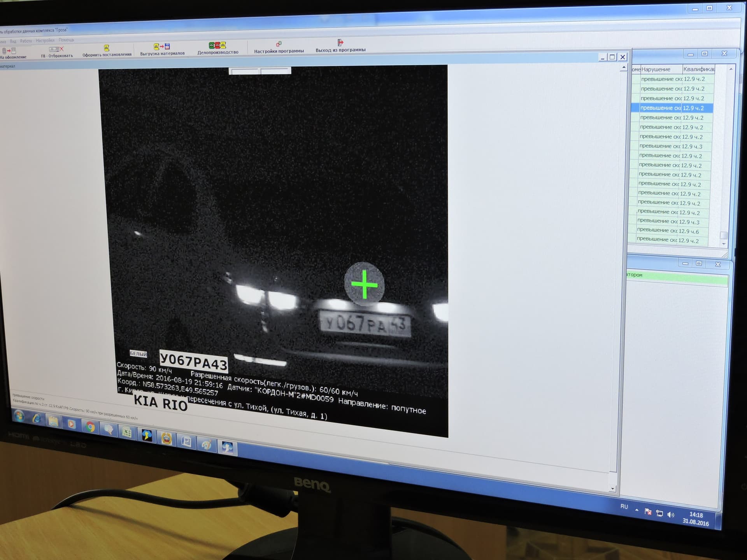Click the 'Квалификация' column header
This screenshot has width=747, height=560.
[x=699, y=69]
